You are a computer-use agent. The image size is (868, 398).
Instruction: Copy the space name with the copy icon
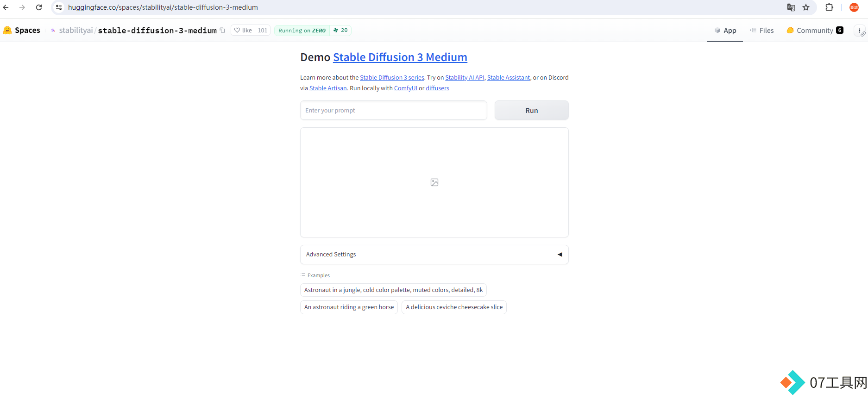tap(222, 30)
